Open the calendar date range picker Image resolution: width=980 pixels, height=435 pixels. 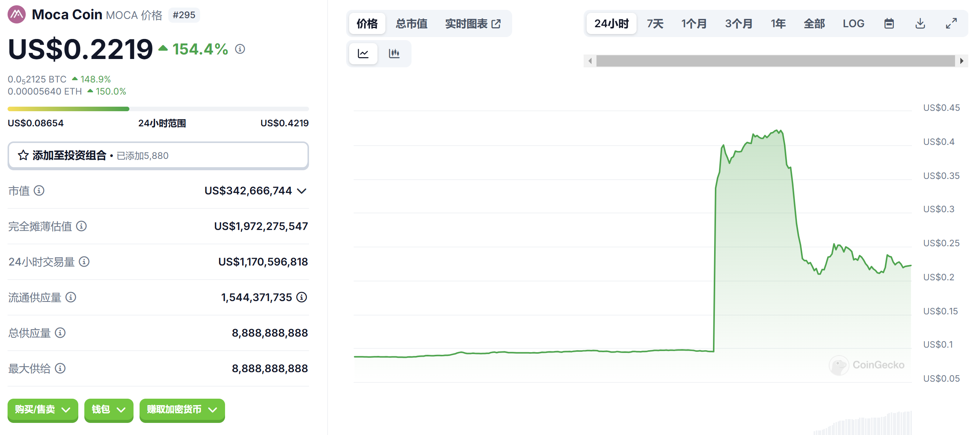pyautogui.click(x=889, y=23)
